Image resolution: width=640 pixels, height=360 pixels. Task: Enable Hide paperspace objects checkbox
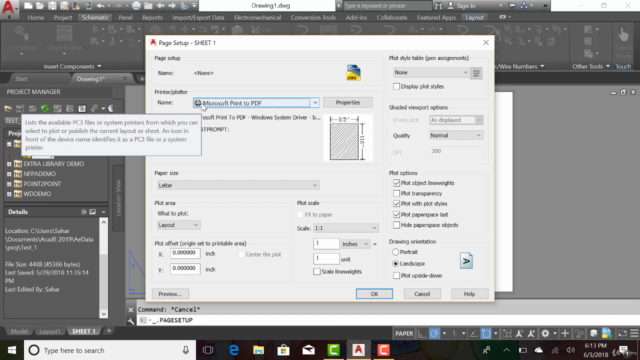[396, 225]
